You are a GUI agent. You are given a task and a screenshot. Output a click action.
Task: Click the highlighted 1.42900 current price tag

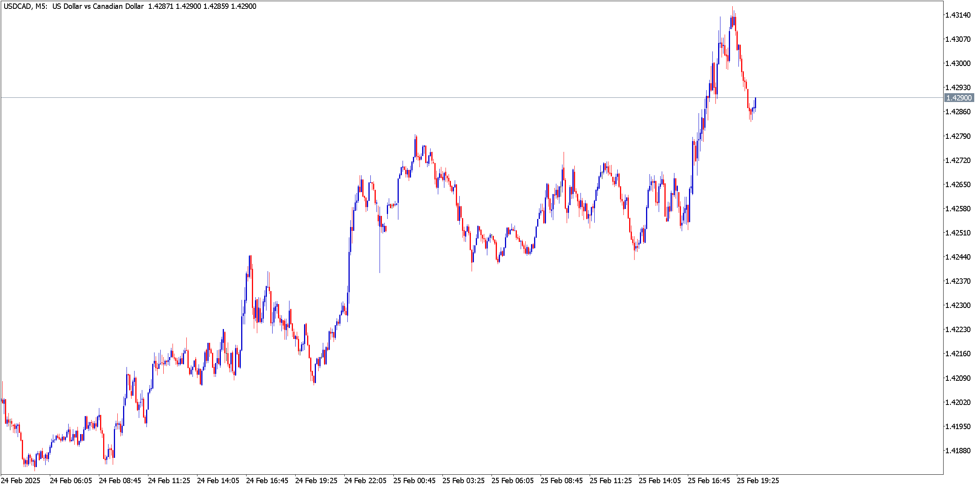[x=959, y=98]
